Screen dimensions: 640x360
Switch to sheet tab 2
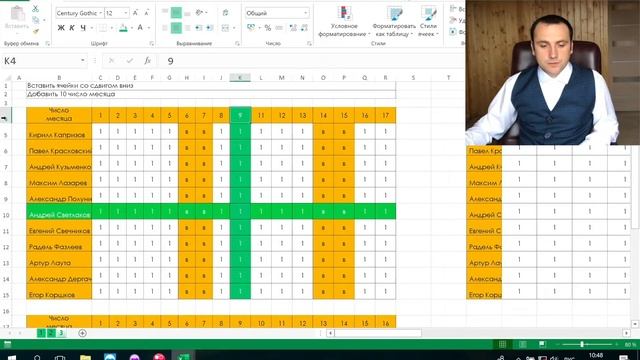point(51,333)
